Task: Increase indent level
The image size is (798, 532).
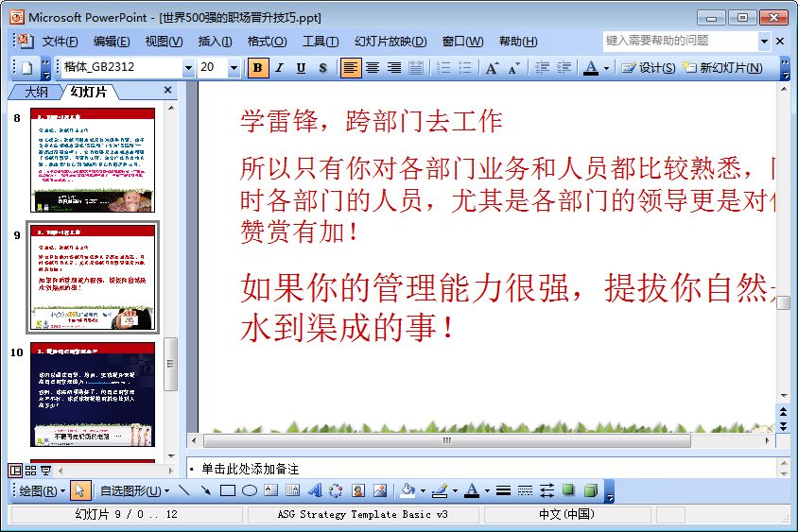Action: (564, 68)
